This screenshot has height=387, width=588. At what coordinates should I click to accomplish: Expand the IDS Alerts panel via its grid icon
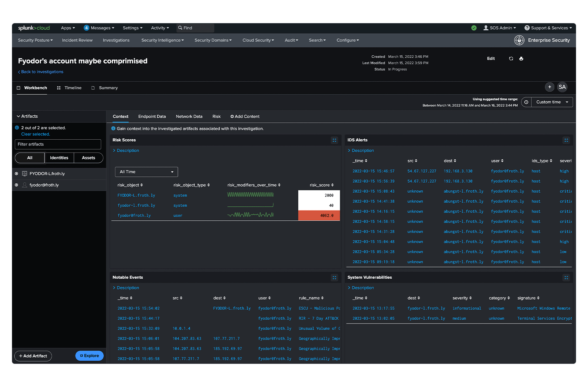pos(566,140)
